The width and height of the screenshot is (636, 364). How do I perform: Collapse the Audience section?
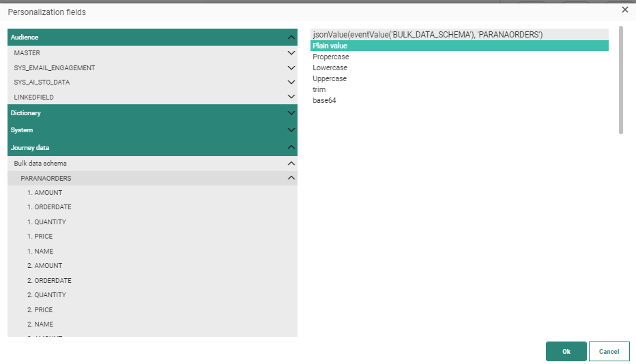tap(291, 37)
